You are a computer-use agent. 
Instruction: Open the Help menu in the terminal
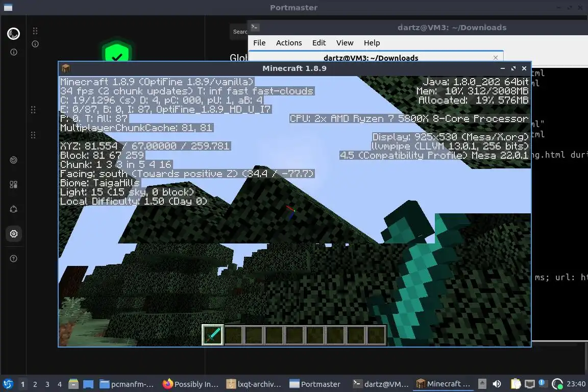(x=372, y=43)
